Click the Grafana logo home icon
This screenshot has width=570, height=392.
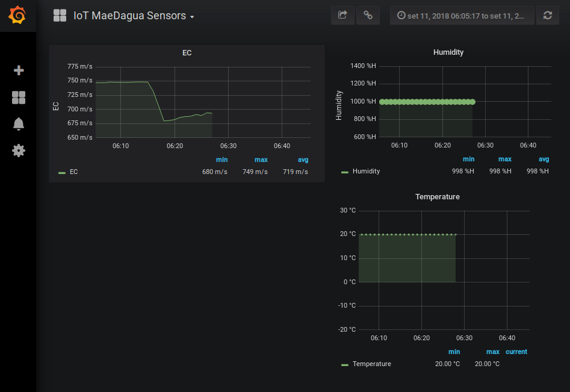(18, 15)
